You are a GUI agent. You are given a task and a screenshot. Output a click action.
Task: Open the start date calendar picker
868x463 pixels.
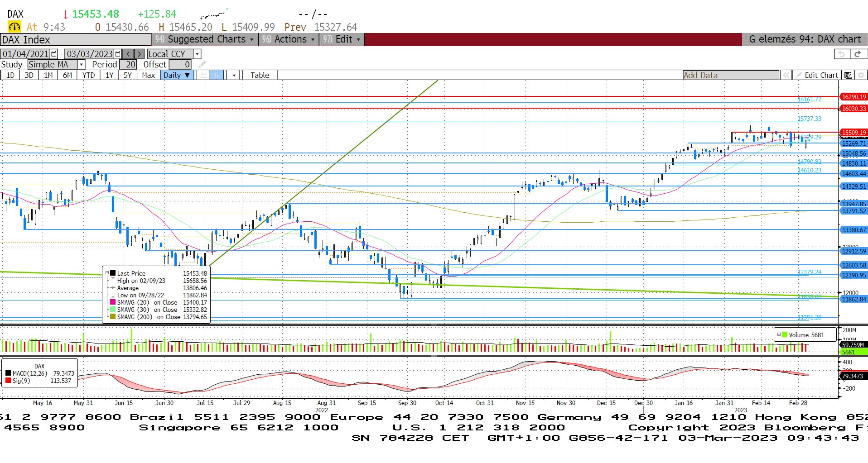54,54
